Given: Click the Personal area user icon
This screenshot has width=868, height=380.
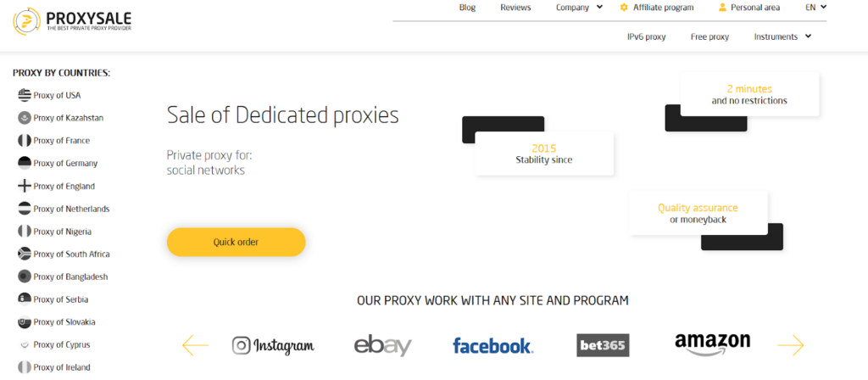Looking at the screenshot, I should click(x=722, y=8).
